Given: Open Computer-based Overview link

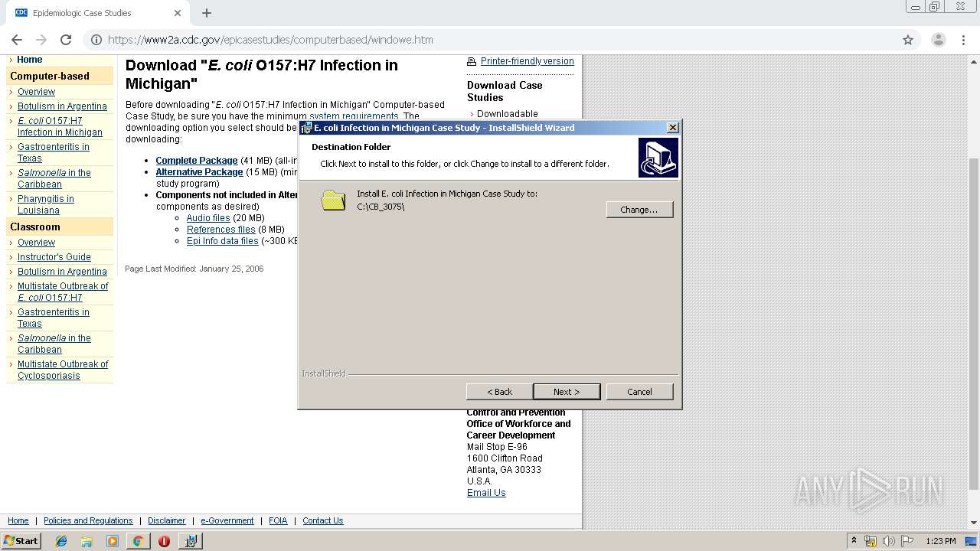Looking at the screenshot, I should click(x=36, y=92).
